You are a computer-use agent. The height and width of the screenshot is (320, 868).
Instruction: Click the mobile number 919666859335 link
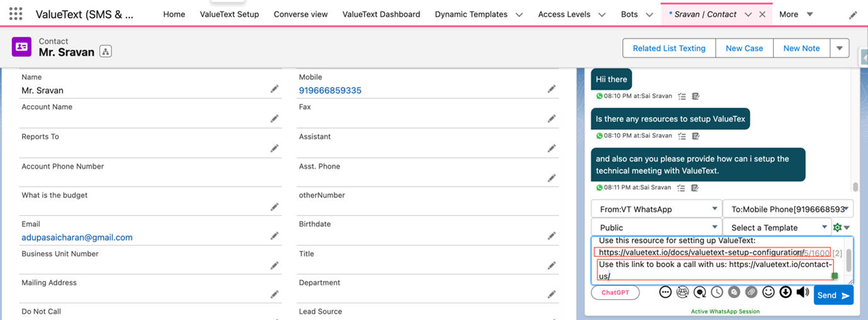[330, 90]
